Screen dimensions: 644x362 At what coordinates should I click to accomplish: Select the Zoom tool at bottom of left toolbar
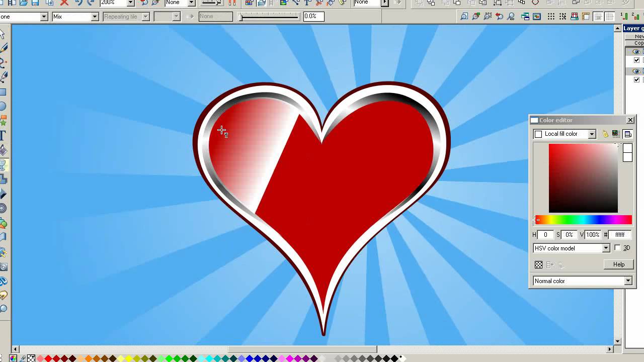(x=3, y=309)
